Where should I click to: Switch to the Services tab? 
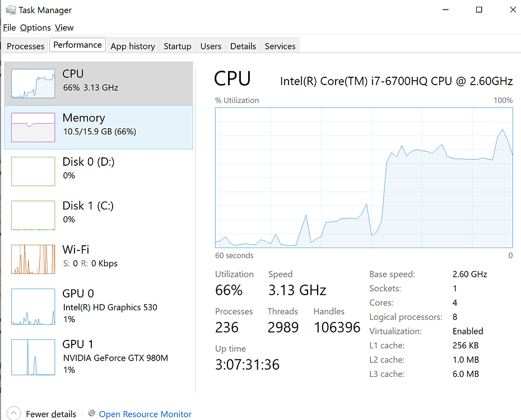tap(280, 46)
